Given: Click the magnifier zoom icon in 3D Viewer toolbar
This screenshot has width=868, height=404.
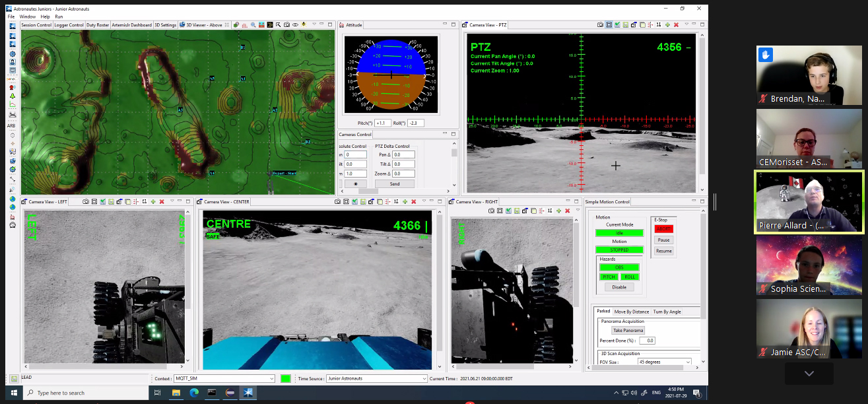Looking at the screenshot, I should [x=253, y=24].
